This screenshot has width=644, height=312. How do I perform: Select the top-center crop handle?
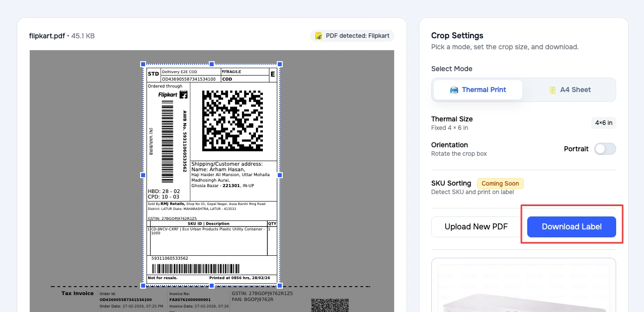click(x=212, y=64)
